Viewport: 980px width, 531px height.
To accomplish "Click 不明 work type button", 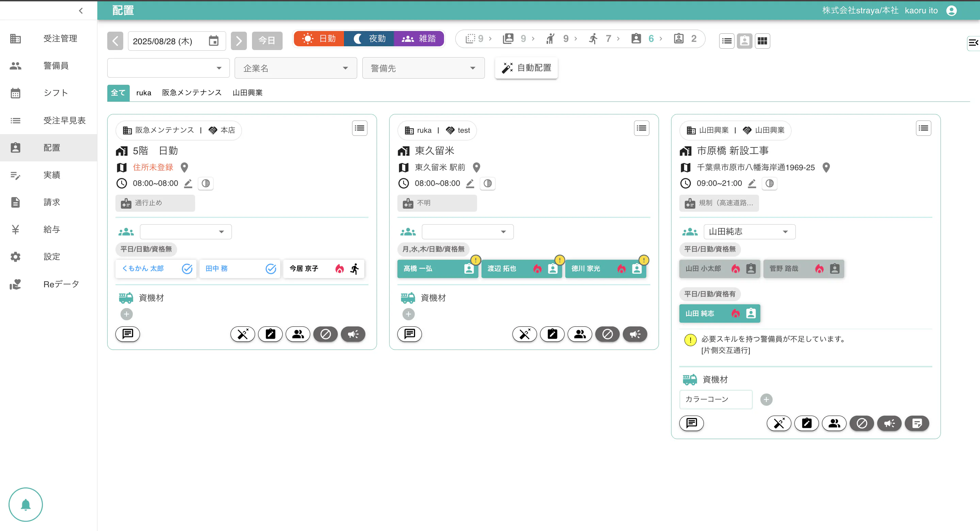I will pyautogui.click(x=437, y=203).
